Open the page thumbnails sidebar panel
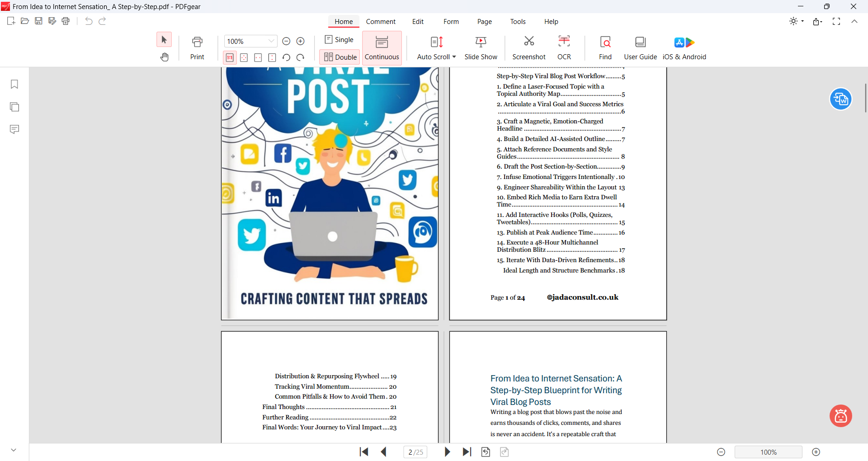The image size is (868, 461). 14,107
